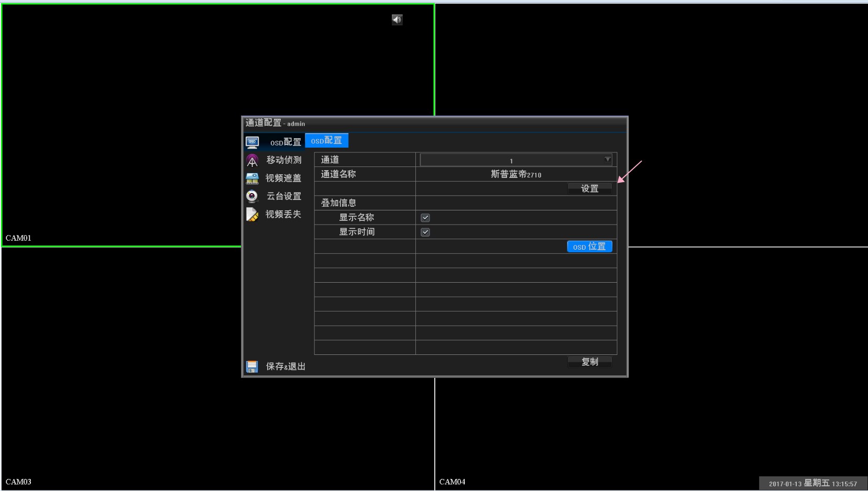Select the 移动侦测 motion detection icon
The width and height of the screenshot is (868, 491).
[253, 160]
